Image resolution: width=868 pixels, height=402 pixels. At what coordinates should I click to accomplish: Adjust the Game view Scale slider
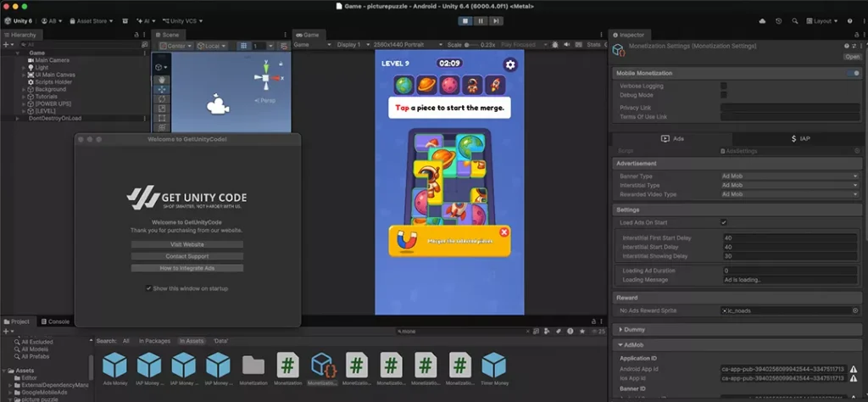tap(471, 44)
